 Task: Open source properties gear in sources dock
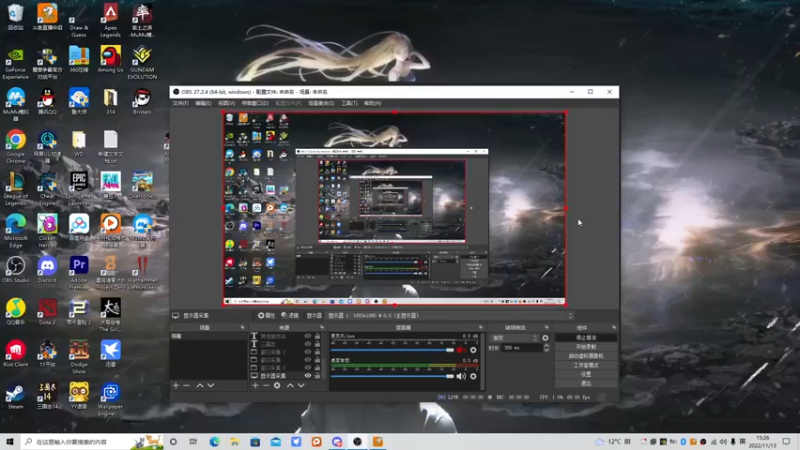277,386
